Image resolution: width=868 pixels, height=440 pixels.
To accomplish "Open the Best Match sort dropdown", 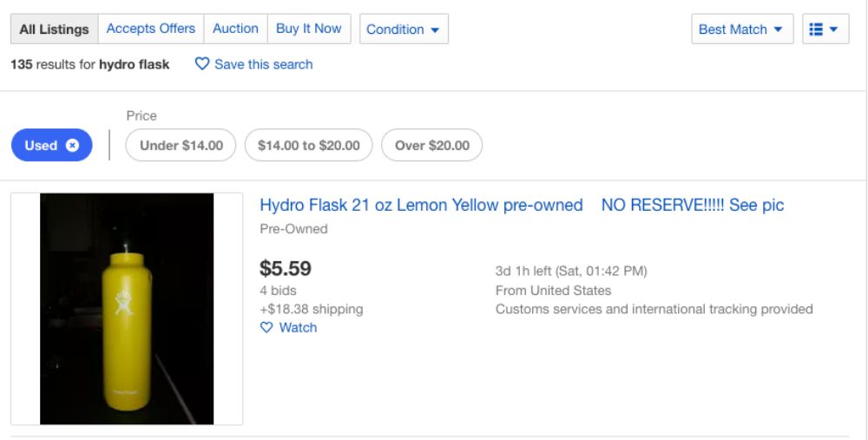I will (x=742, y=29).
